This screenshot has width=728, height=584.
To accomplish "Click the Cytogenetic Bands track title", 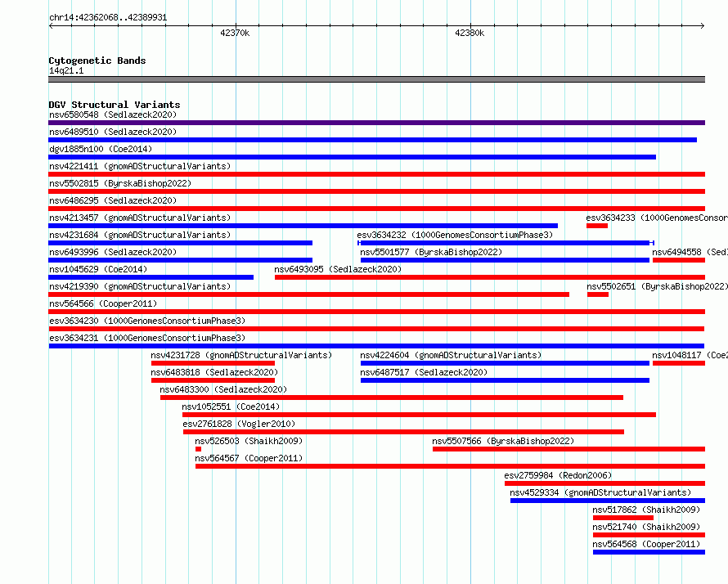I will point(97,61).
